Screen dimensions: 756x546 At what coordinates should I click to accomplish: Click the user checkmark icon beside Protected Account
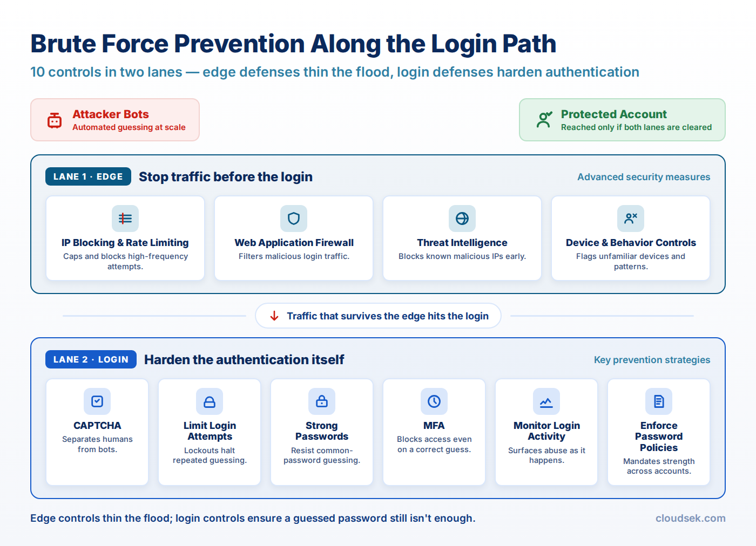[x=544, y=120]
